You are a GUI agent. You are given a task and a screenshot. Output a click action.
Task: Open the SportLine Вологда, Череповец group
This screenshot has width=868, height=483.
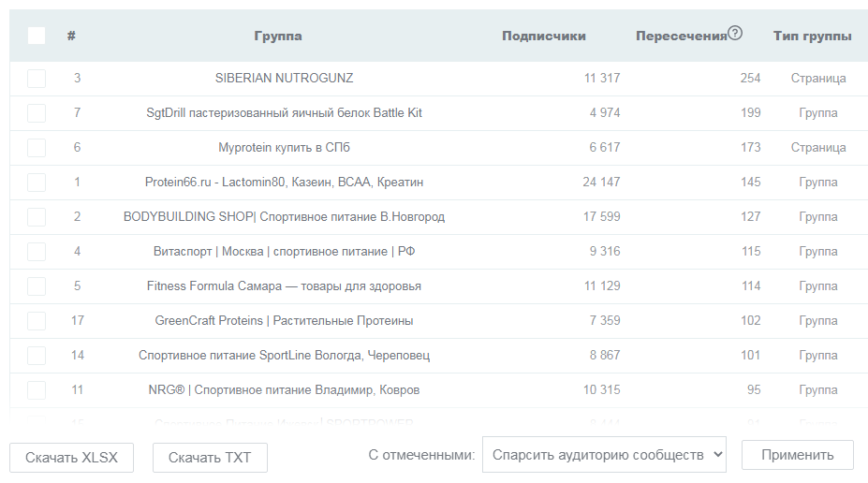tap(284, 356)
